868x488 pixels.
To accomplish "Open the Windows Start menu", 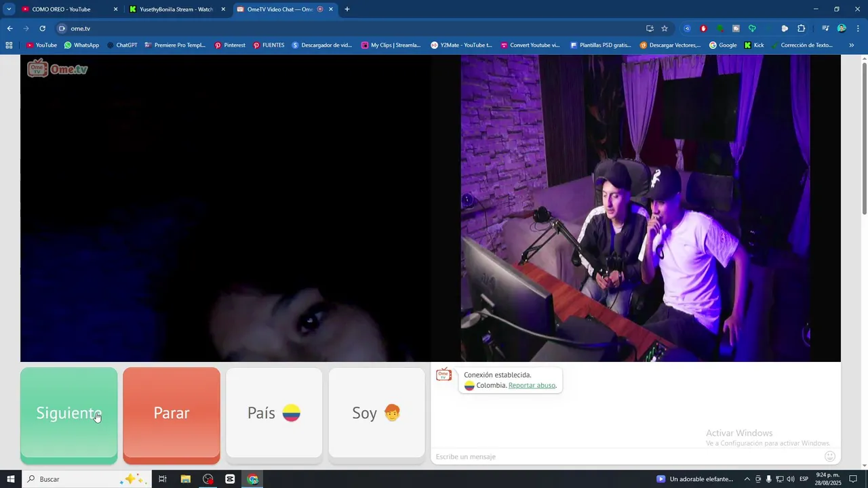I will click(x=10, y=479).
